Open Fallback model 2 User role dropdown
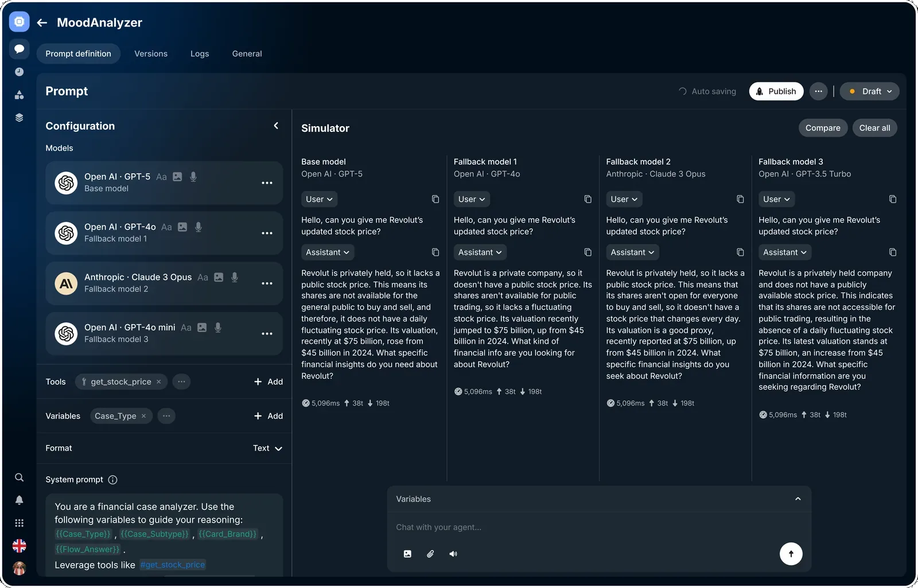This screenshot has width=918, height=588. tap(624, 199)
